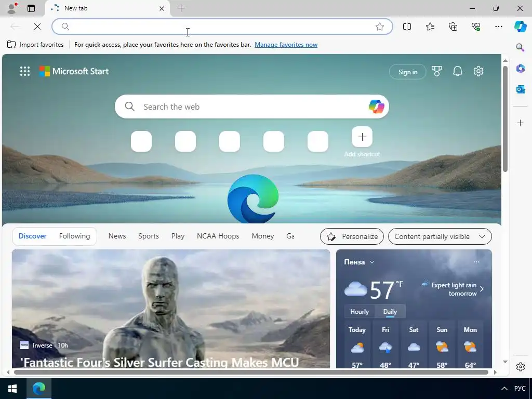Open page settings gear icon
The width and height of the screenshot is (532, 399).
[478, 71]
